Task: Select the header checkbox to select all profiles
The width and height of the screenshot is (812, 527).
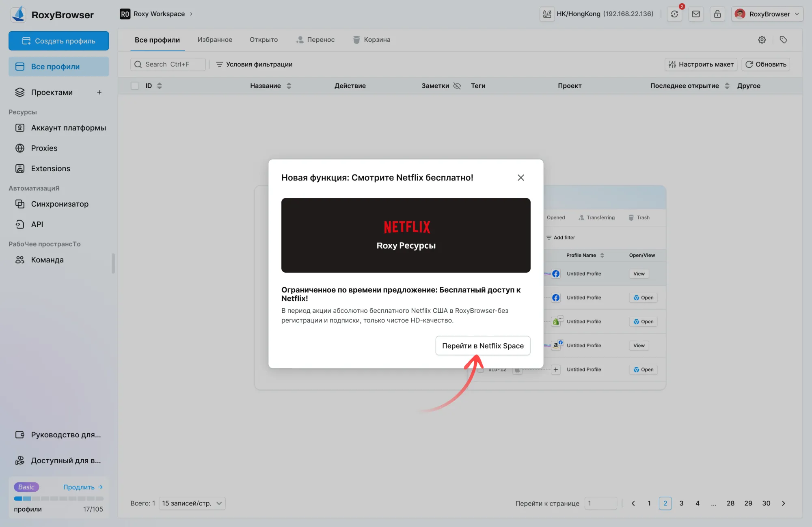Action: click(x=135, y=86)
